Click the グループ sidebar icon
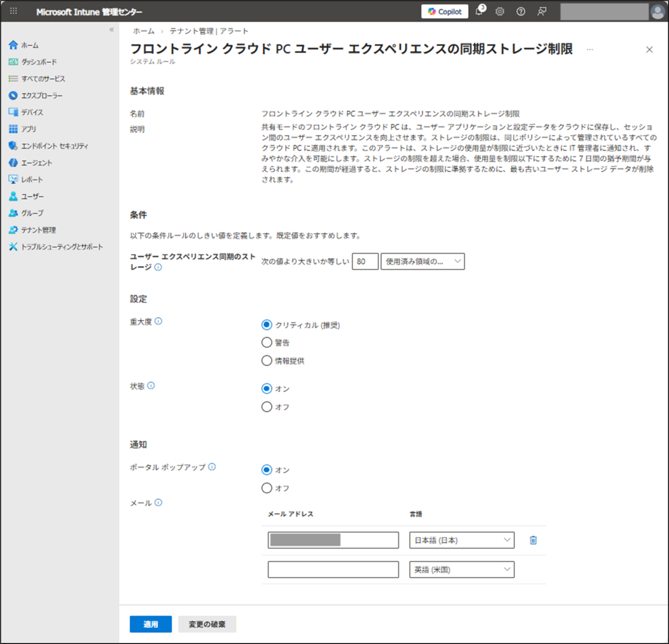Viewport: 669px width, 644px height. 13,213
